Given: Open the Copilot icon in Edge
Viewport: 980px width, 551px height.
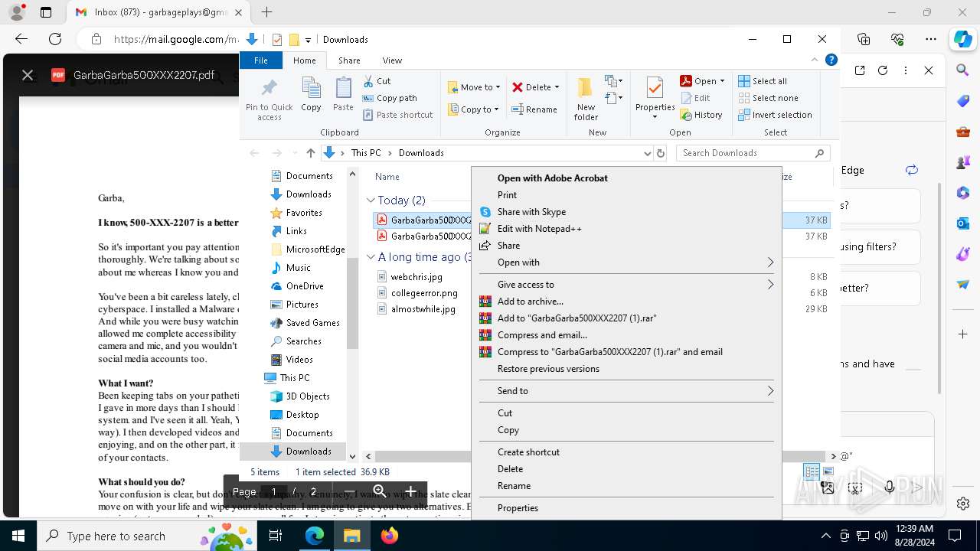Looking at the screenshot, I should click(962, 39).
